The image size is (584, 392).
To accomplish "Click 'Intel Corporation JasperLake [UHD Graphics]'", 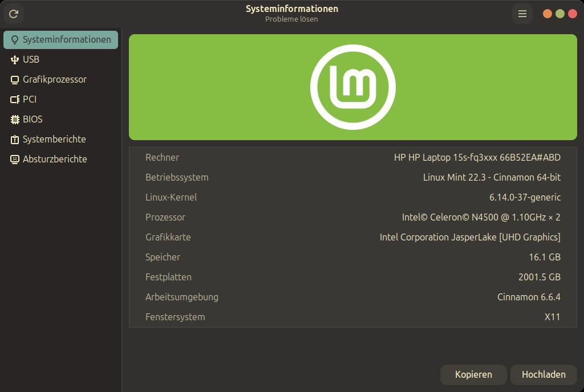I will click(x=470, y=237).
